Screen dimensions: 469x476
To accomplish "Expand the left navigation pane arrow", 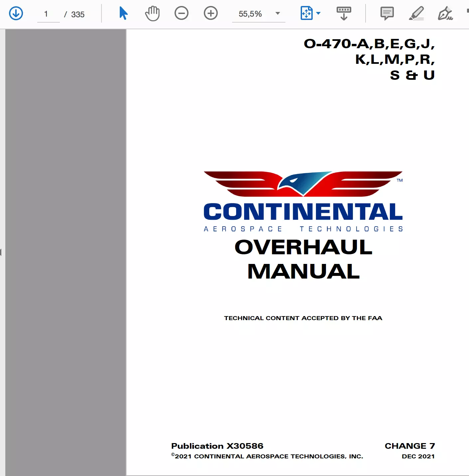I will point(1,252).
